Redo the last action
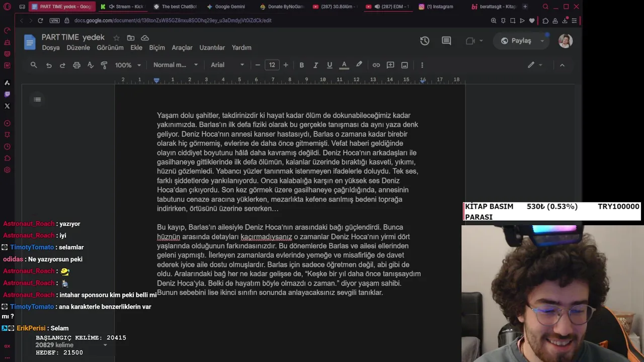The width and height of the screenshot is (644, 362). coord(62,65)
